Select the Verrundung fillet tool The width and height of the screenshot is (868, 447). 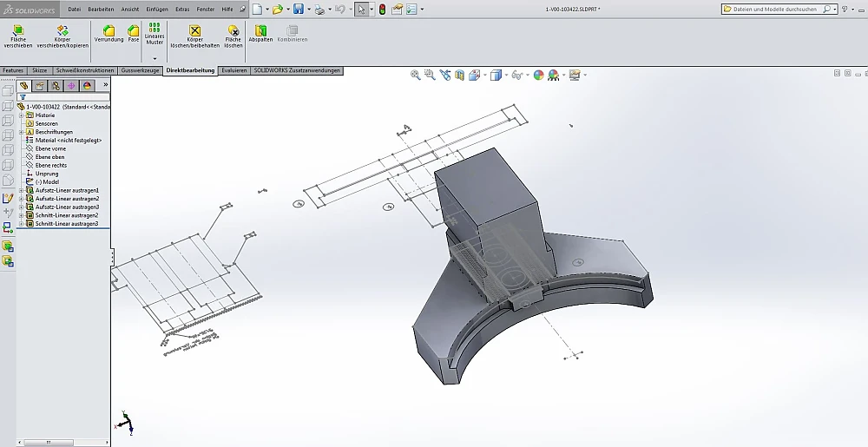coord(108,34)
